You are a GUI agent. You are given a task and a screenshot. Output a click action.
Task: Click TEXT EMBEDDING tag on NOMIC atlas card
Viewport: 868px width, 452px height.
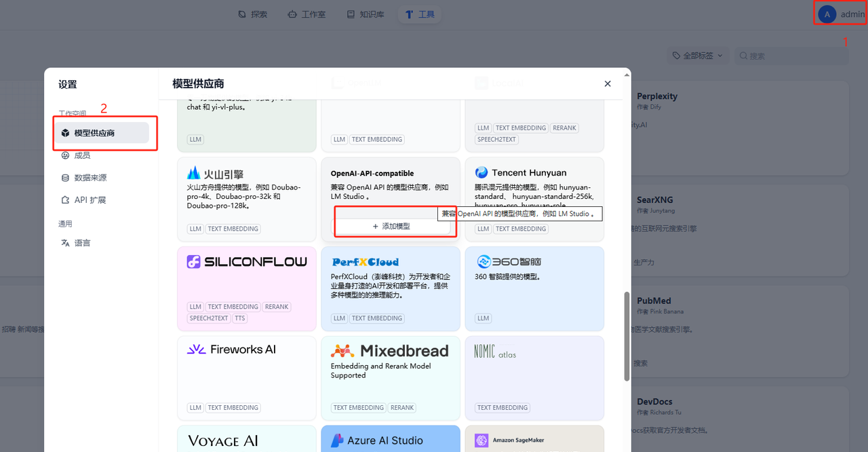502,408
